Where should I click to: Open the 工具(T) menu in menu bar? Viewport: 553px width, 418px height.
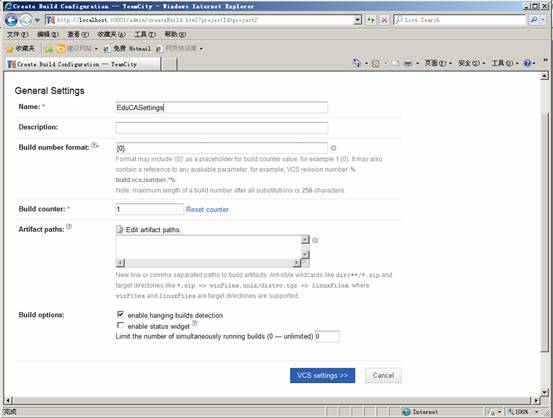pos(145,34)
